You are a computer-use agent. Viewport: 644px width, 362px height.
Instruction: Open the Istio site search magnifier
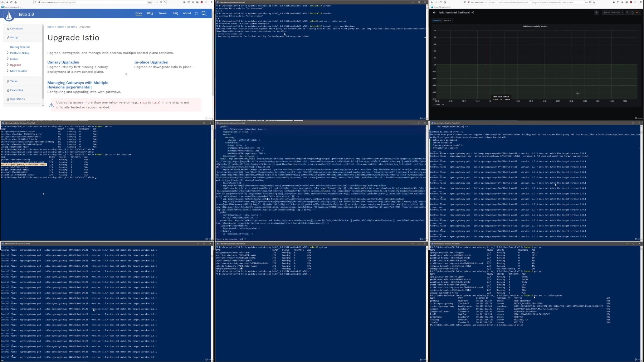click(204, 14)
